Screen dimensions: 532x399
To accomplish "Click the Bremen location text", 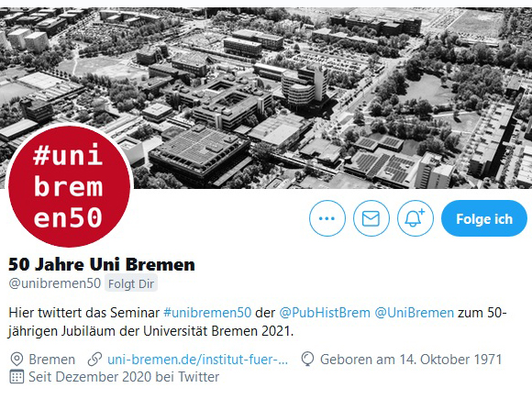I will coord(52,360).
